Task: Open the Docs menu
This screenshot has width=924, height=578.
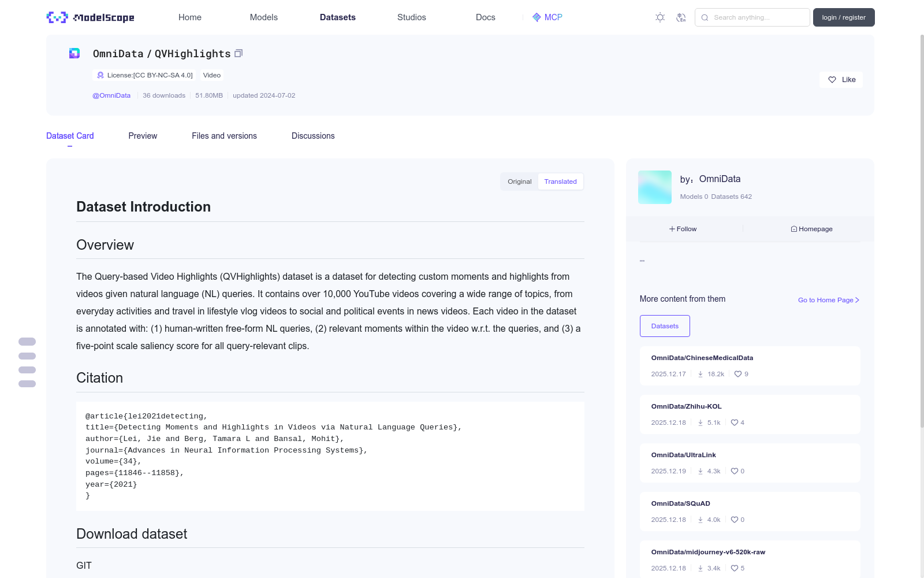Action: pyautogui.click(x=486, y=17)
